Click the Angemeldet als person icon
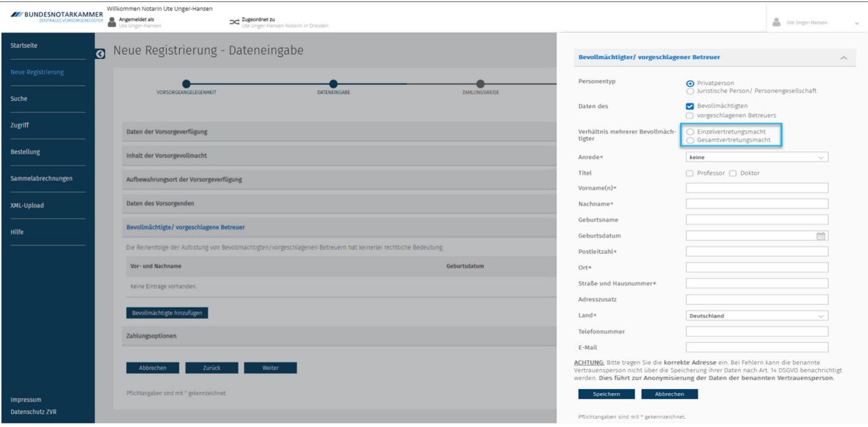The height and width of the screenshot is (427, 868). coord(112,22)
